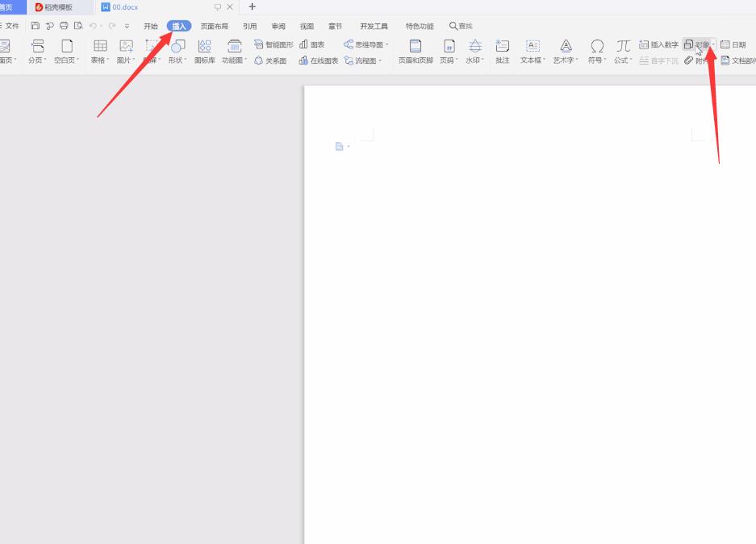Open the 文件 file menu
Screen dimensions: 756x544
(x=10, y=26)
